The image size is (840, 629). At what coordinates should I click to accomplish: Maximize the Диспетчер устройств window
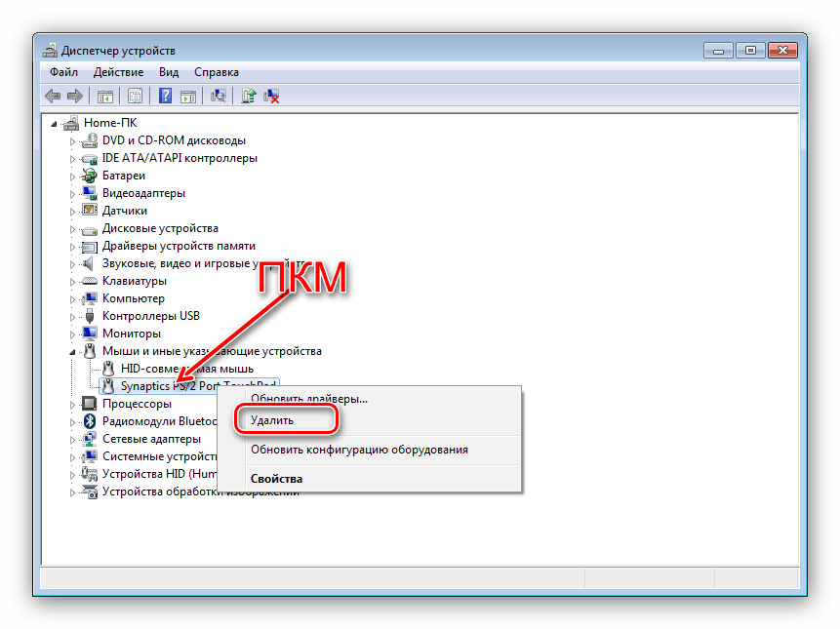point(750,51)
